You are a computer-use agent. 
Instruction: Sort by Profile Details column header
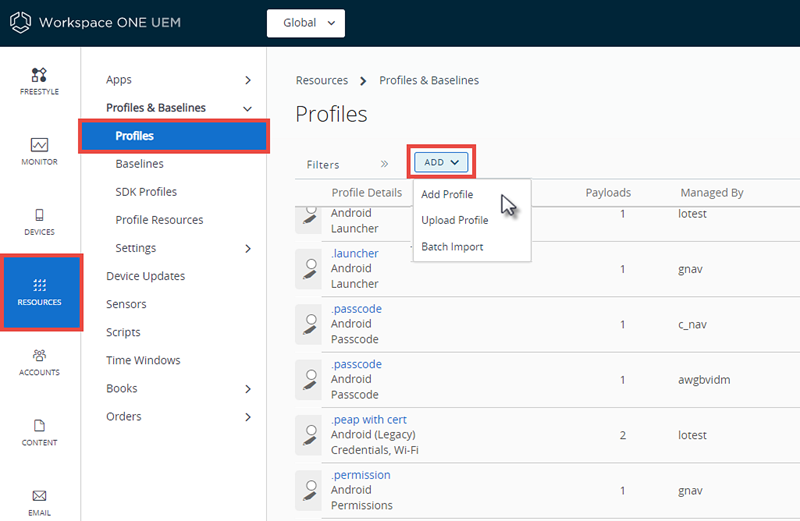[366, 192]
